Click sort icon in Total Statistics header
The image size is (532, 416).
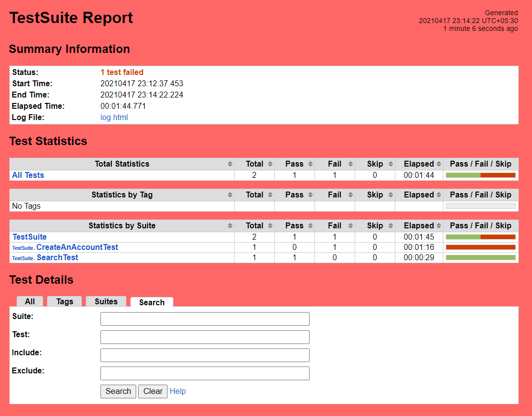(230, 164)
